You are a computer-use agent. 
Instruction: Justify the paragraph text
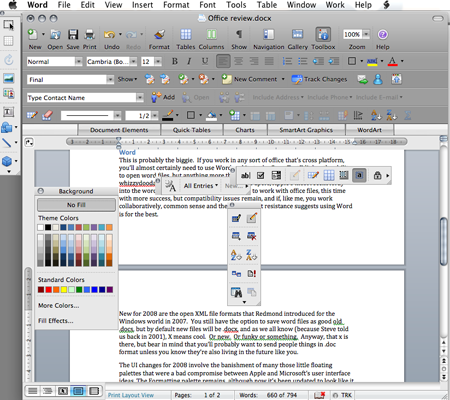[269, 61]
